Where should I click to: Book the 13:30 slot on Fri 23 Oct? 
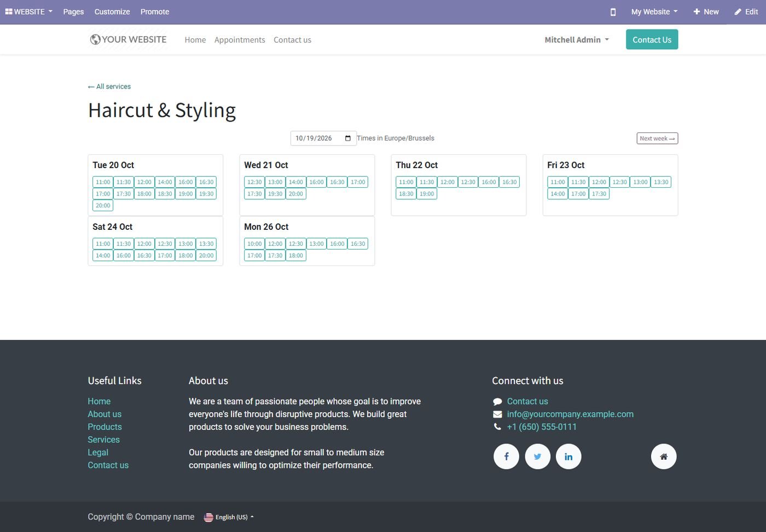tap(661, 182)
